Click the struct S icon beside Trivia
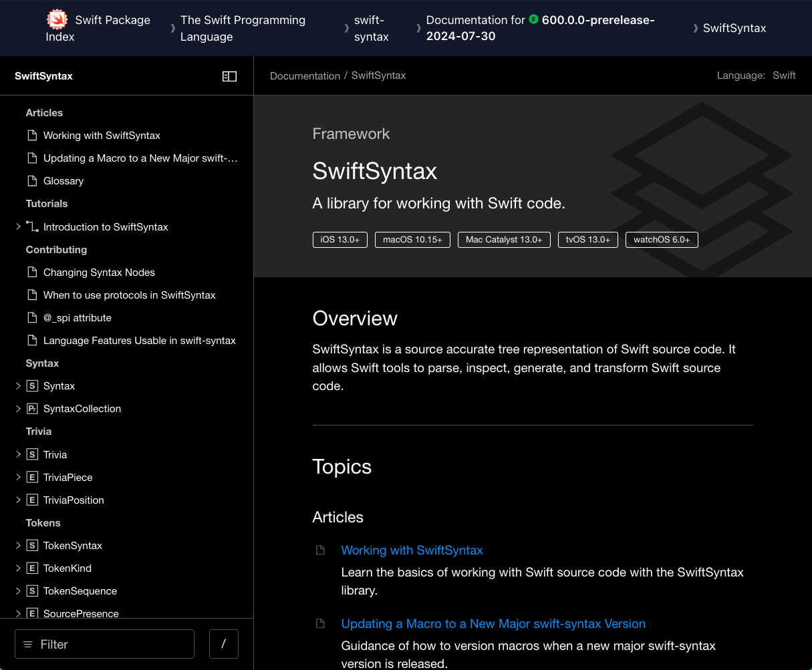812x670 pixels. (31, 455)
